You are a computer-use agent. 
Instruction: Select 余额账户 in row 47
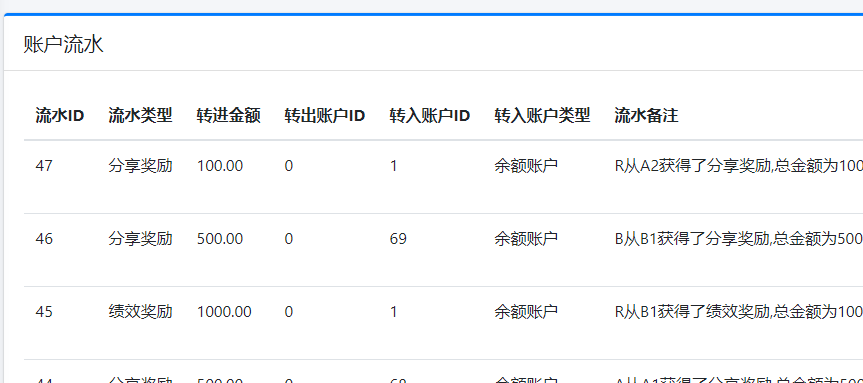coord(526,166)
